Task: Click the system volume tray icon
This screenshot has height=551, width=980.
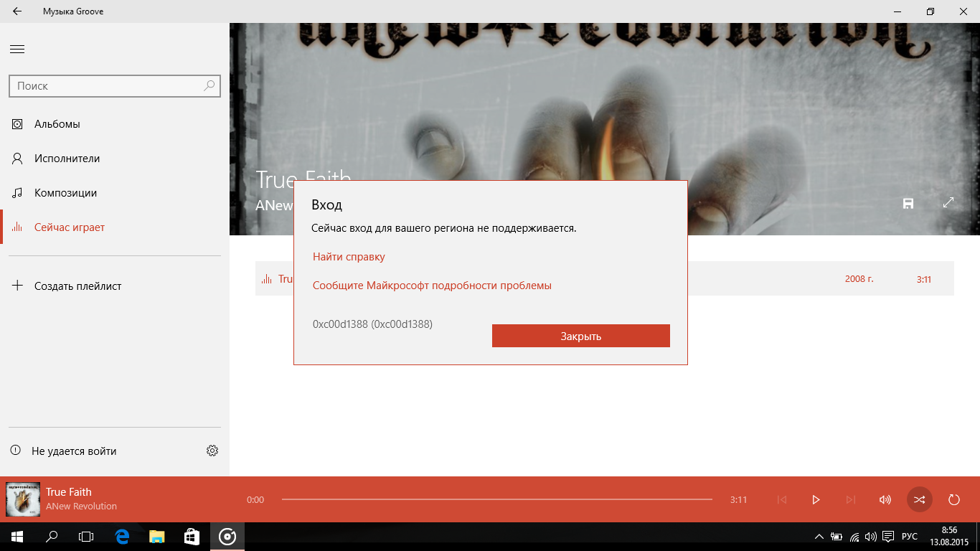Action: point(871,537)
